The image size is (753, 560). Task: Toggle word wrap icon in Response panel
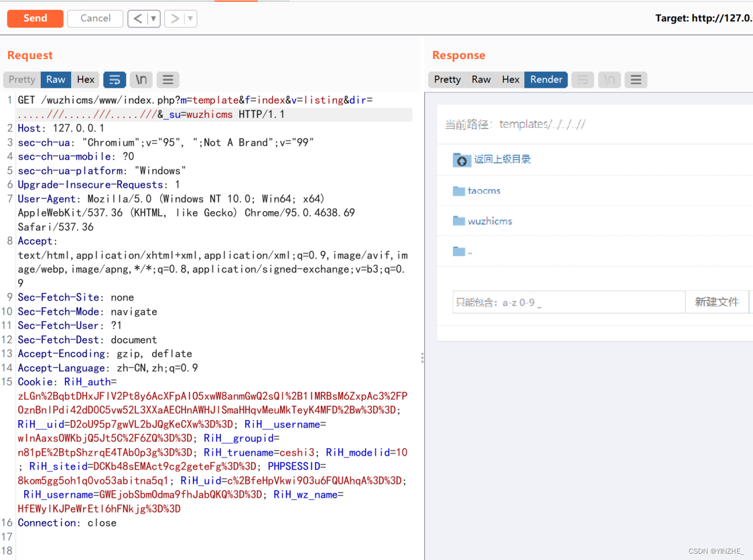(x=583, y=80)
